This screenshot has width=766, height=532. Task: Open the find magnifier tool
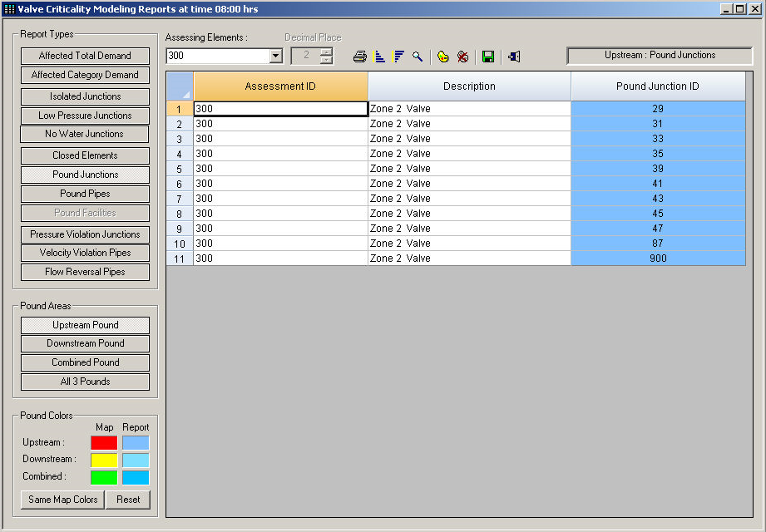[x=418, y=57]
